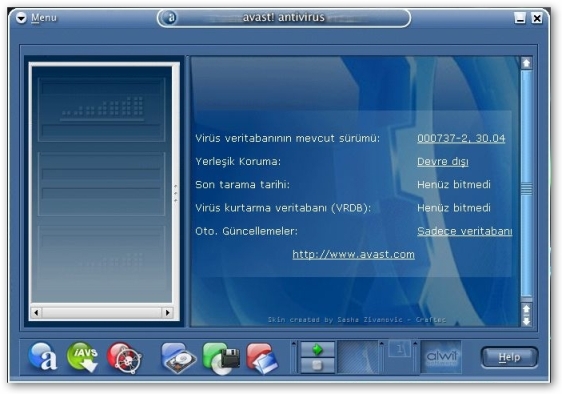Viewport: 562px width, 394px height.
Task: Click the 'Devre dışı' resident protection link
Action: 443,162
